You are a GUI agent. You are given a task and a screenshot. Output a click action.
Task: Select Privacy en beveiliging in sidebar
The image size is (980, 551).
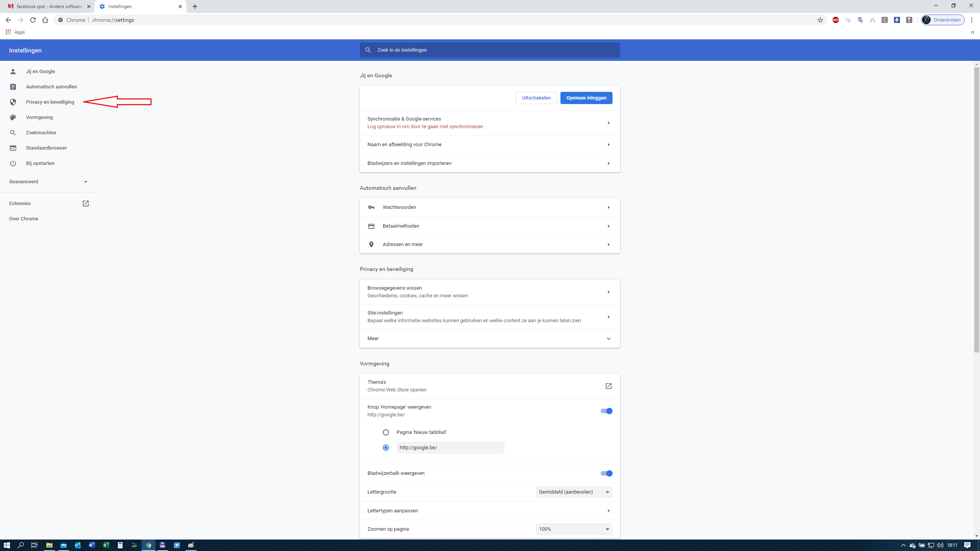coord(50,102)
